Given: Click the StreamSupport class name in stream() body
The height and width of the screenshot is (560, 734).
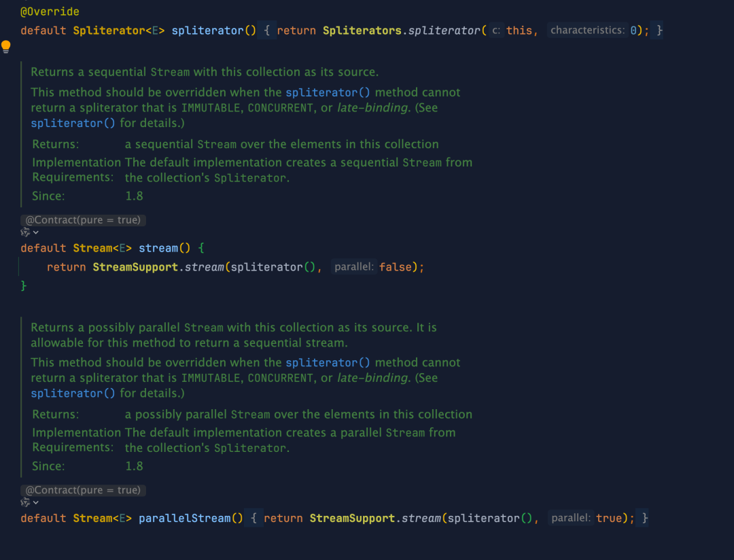Looking at the screenshot, I should click(x=135, y=267).
